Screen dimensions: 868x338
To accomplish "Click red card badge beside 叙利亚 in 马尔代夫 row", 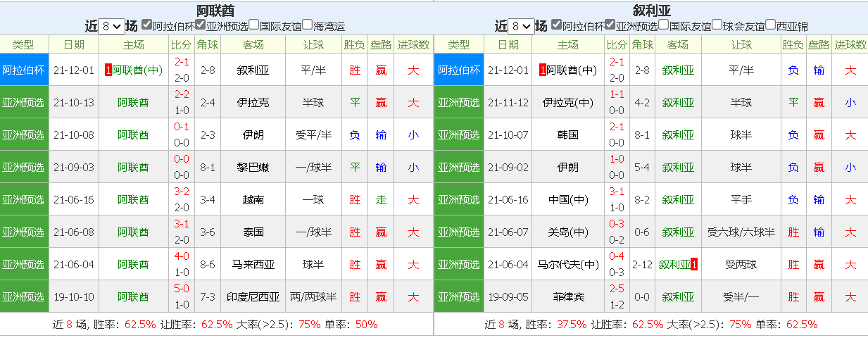I will pos(694,265).
